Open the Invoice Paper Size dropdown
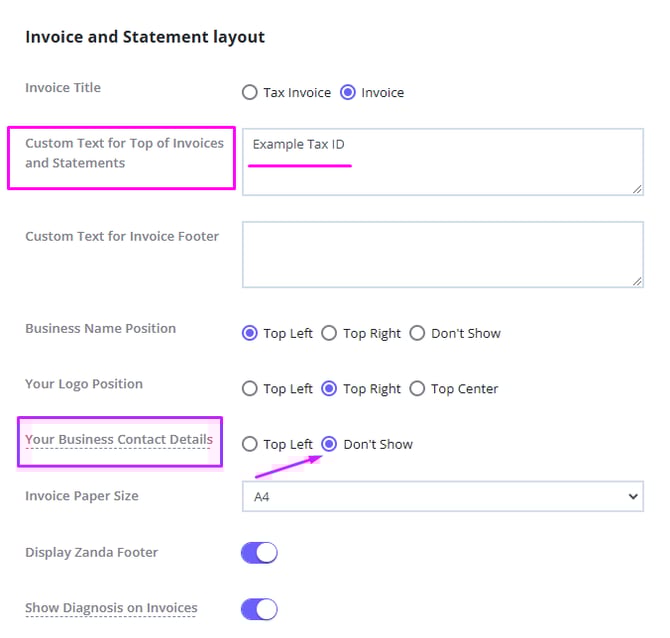670x638 pixels. pyautogui.click(x=442, y=497)
